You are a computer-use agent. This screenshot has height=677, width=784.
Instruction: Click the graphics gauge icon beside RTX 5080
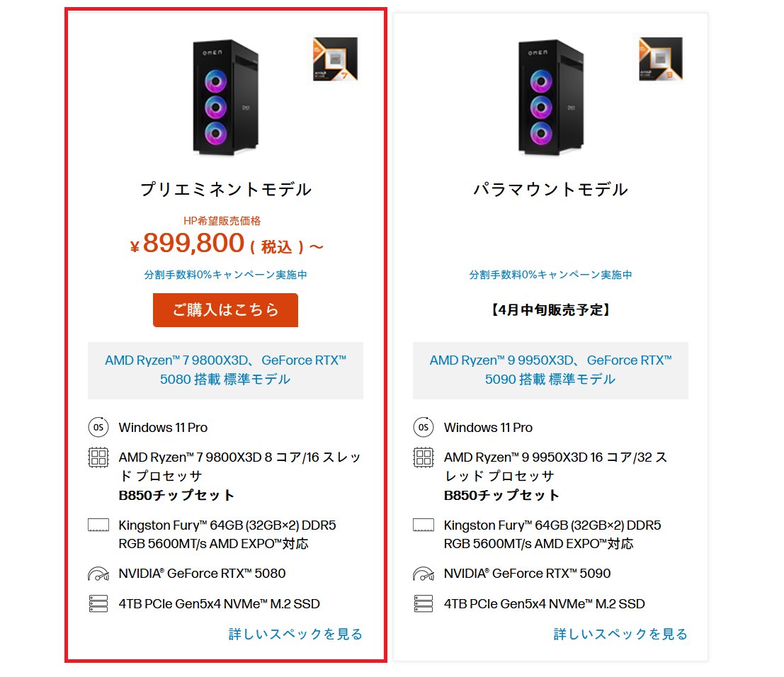pos(98,574)
